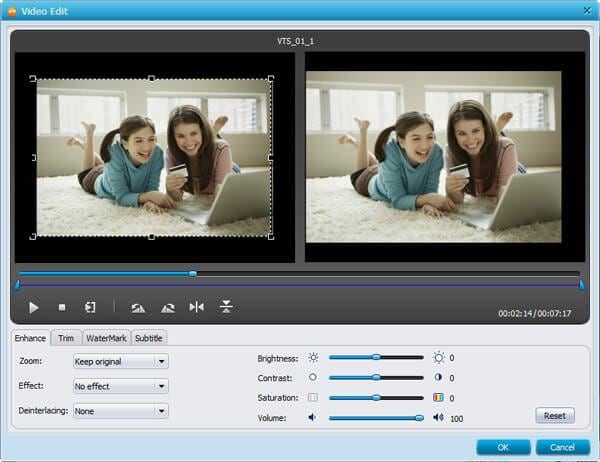The width and height of the screenshot is (600, 462).
Task: Open the WaterMark tab
Action: pos(106,338)
